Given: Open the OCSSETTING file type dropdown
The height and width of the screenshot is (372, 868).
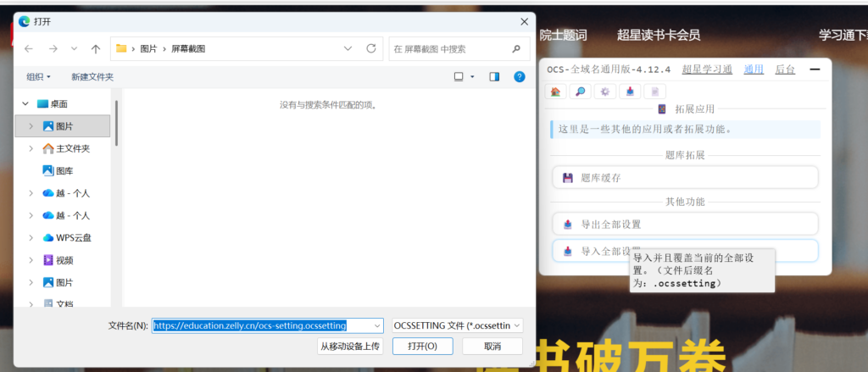Looking at the screenshot, I should click(x=457, y=325).
